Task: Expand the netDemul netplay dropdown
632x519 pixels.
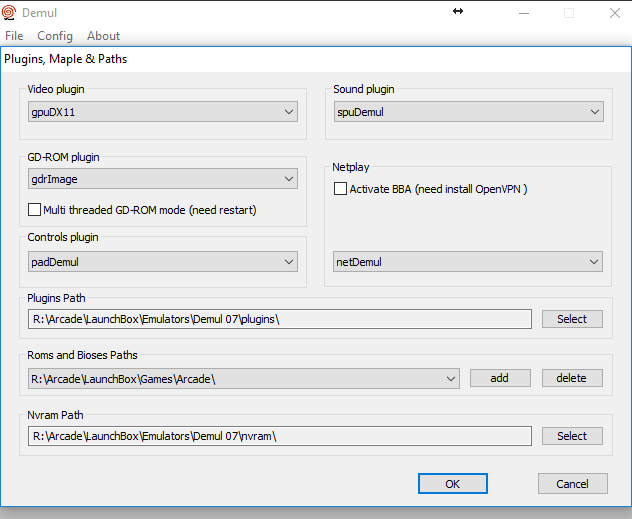Action: [468, 262]
